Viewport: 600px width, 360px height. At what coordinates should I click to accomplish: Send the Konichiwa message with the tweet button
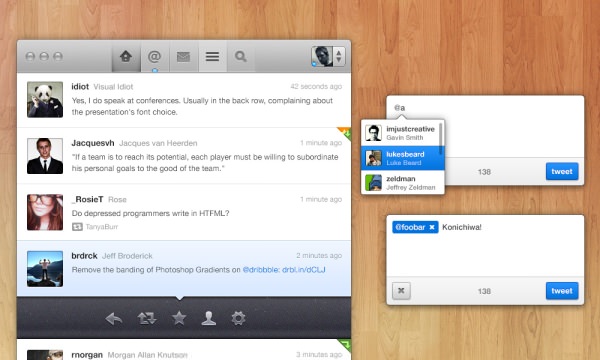562,291
